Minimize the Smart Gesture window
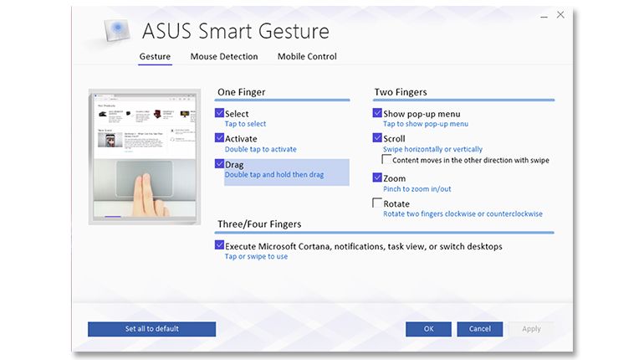 pos(544,15)
